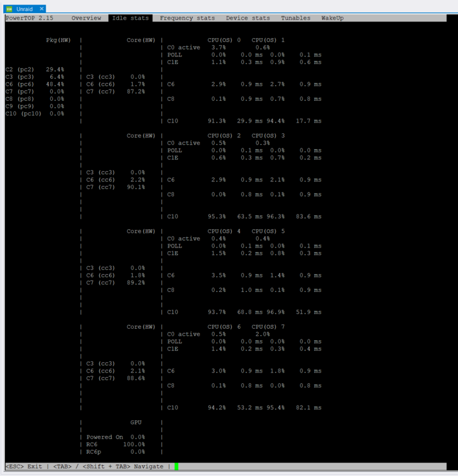Open the Device stats tab

tap(248, 18)
